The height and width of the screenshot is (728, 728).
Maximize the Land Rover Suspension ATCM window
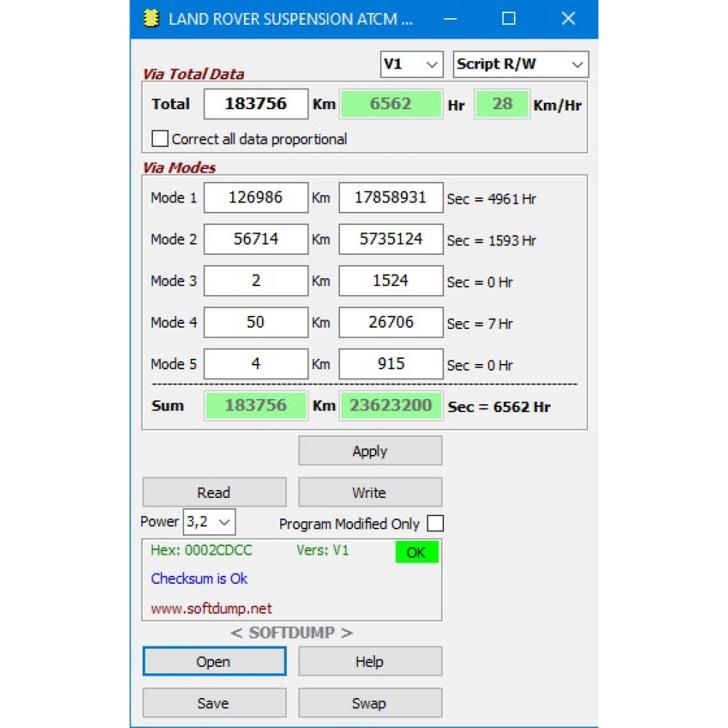pos(509,19)
